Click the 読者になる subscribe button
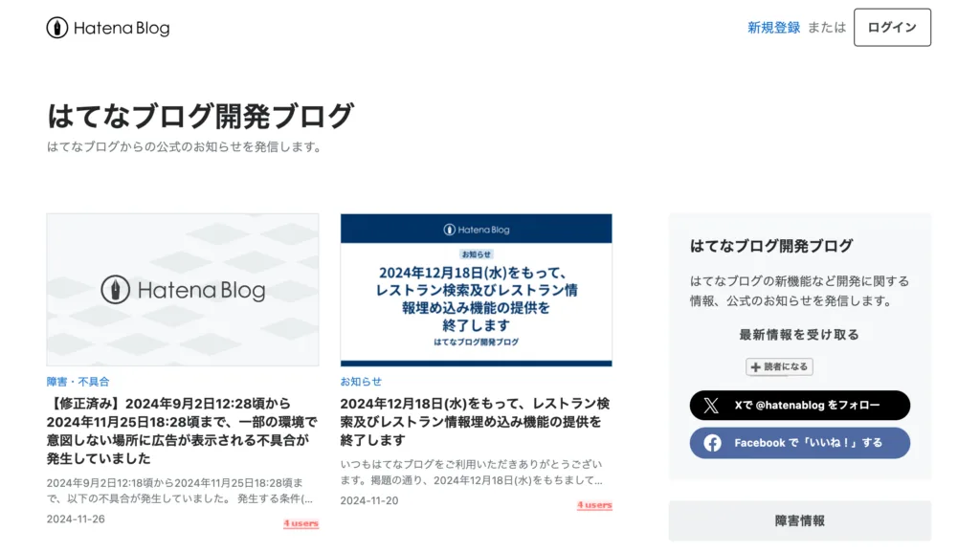The image size is (980, 552). pyautogui.click(x=779, y=366)
